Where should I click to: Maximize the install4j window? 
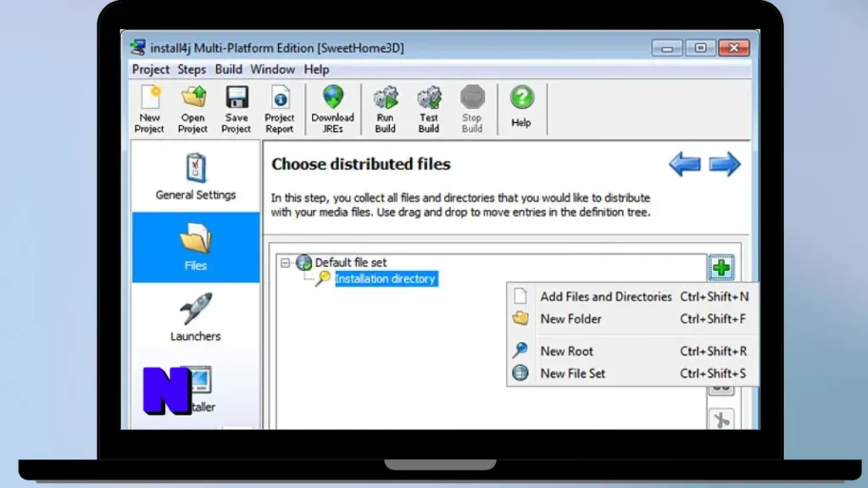(x=700, y=48)
